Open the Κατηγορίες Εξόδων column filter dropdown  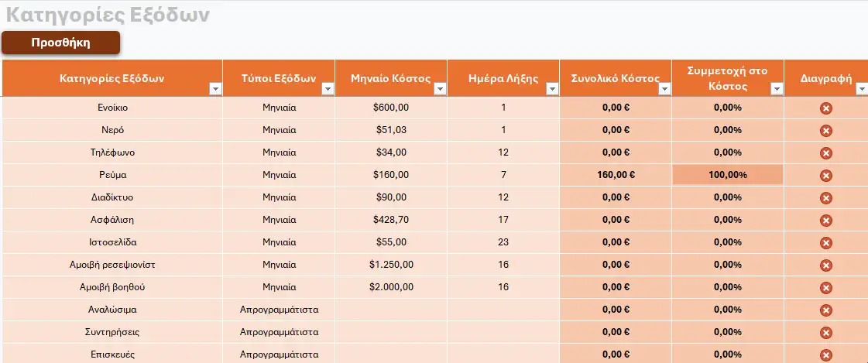coord(215,90)
